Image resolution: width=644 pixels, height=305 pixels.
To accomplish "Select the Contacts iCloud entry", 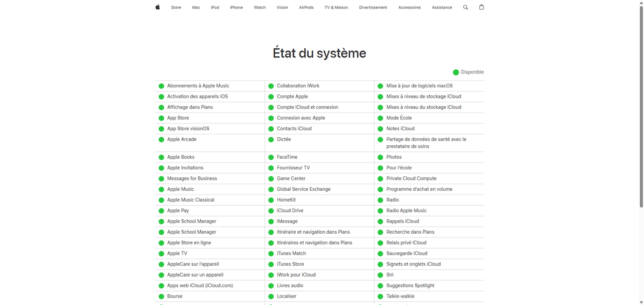I will point(294,129).
